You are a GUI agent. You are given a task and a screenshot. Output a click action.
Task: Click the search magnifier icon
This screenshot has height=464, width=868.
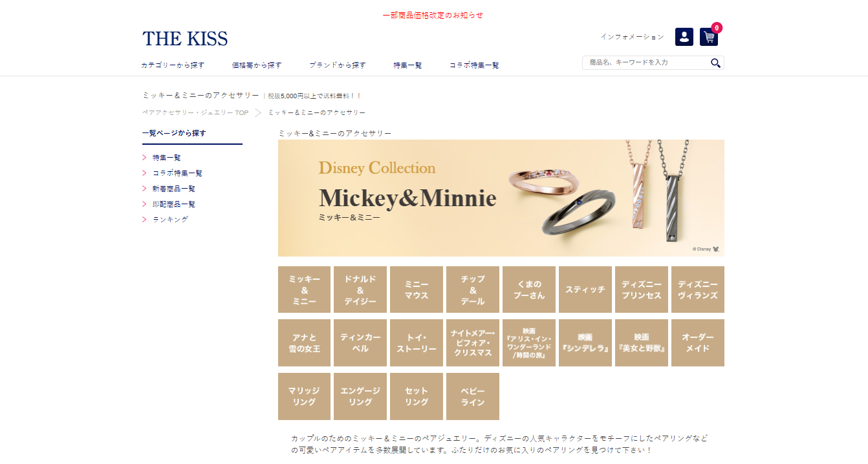[x=715, y=63]
